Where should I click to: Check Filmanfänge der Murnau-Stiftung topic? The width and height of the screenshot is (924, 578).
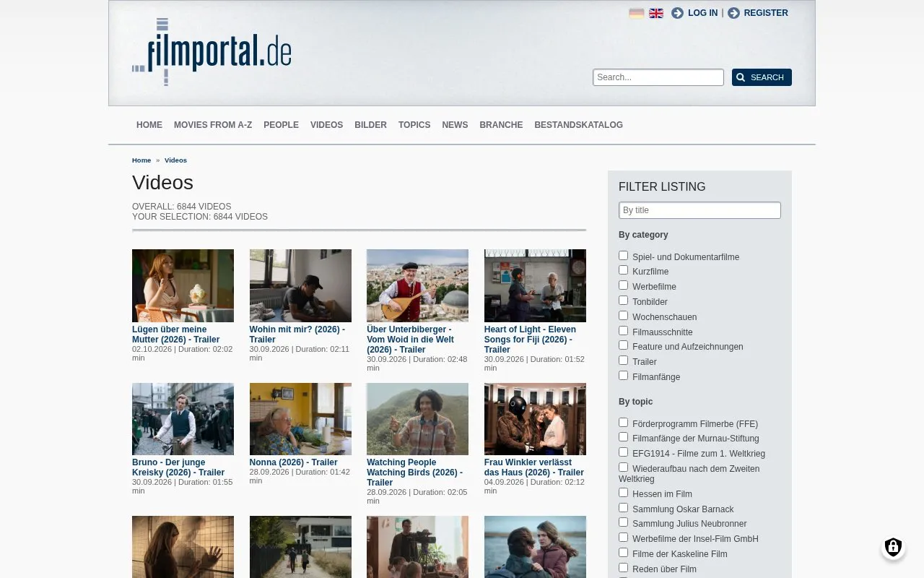[623, 437]
